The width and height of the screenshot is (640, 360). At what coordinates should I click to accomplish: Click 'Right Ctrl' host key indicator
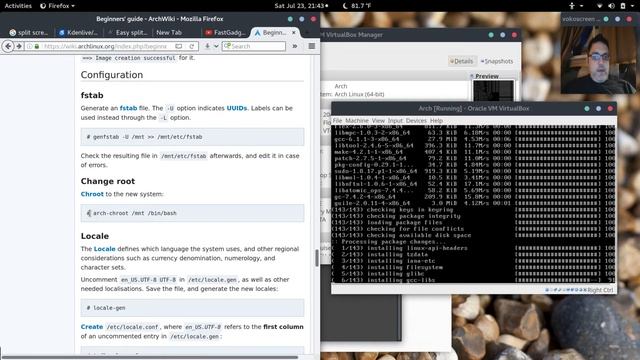click(600, 290)
